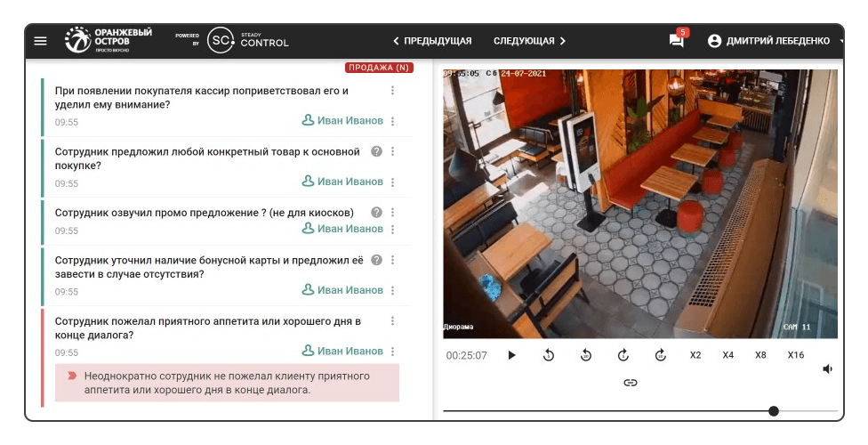
Task: Set playback speed to X2
Action: pos(695,355)
